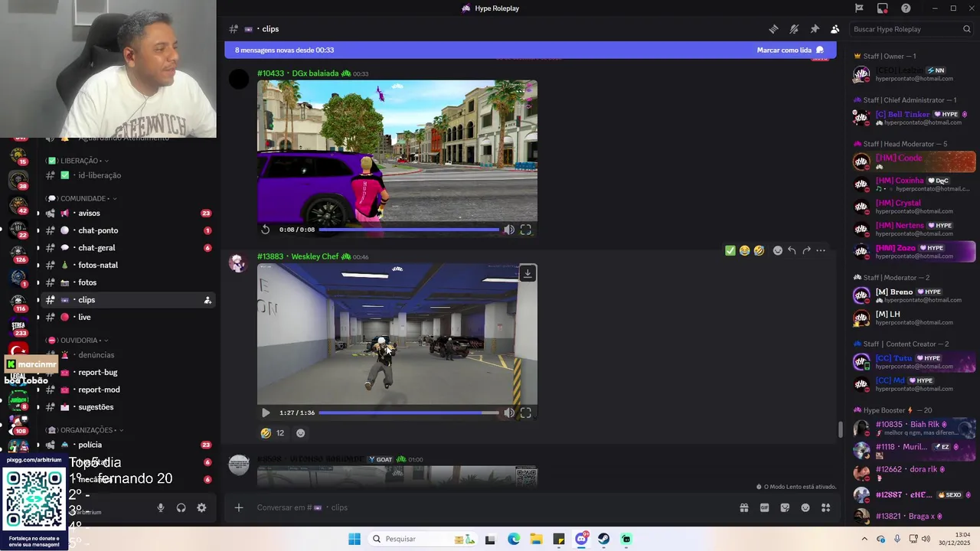The width and height of the screenshot is (980, 551).
Task: Collapse the ORGANIZAÇÕES category
Action: point(85,430)
